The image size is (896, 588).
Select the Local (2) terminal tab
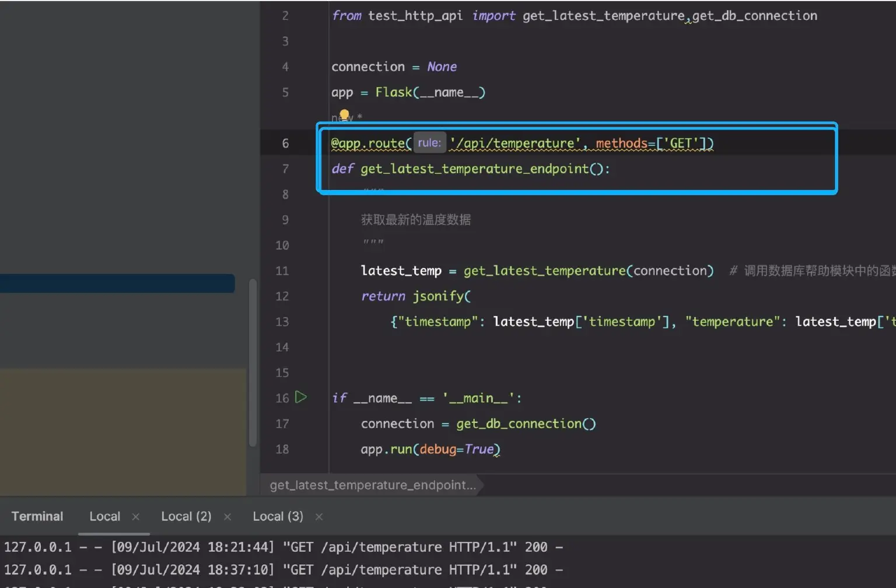tap(185, 516)
